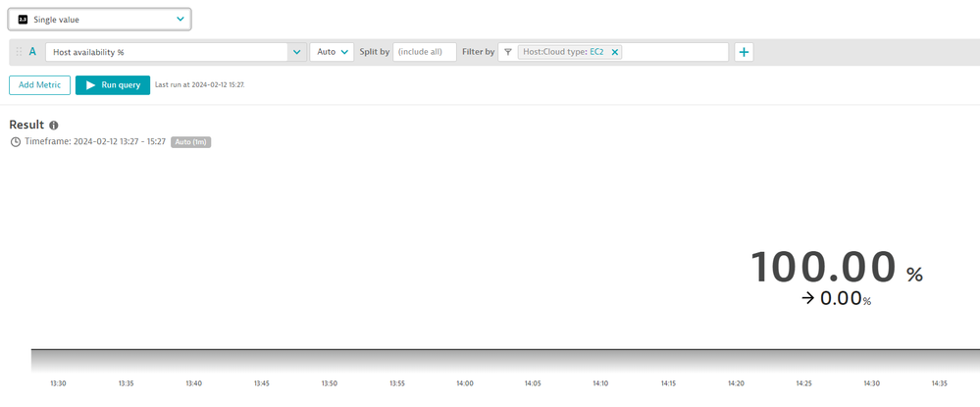Open the Single value visualization dropdown
The height and width of the screenshot is (407, 980).
coord(100,19)
